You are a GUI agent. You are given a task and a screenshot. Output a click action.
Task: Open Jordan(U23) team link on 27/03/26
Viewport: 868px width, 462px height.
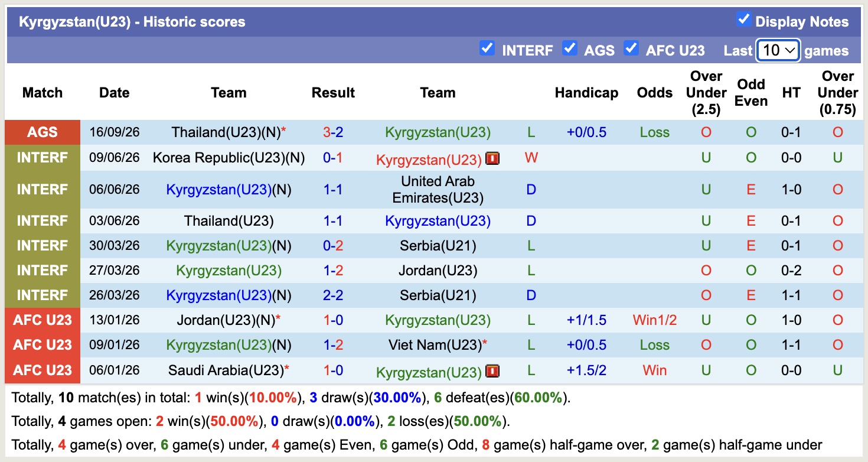[x=438, y=271]
